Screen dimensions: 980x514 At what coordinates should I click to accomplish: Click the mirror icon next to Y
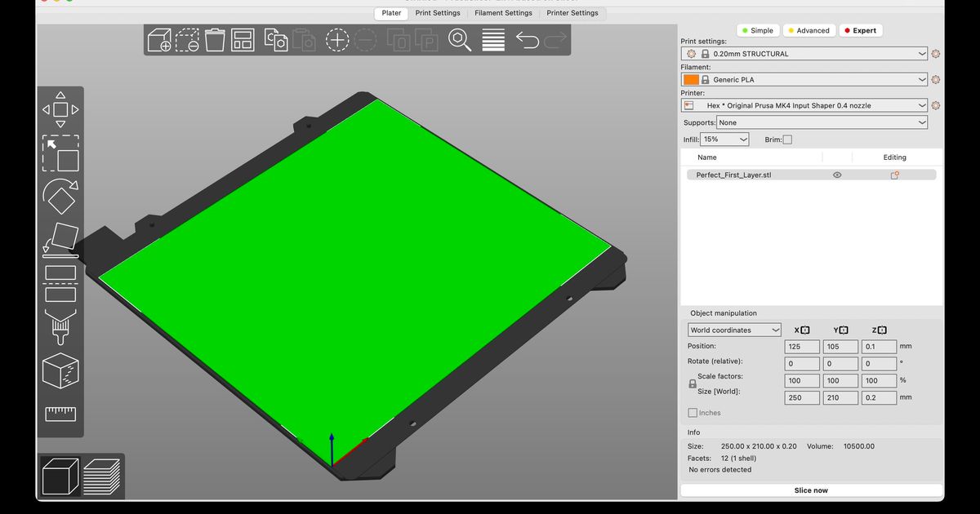tap(844, 330)
